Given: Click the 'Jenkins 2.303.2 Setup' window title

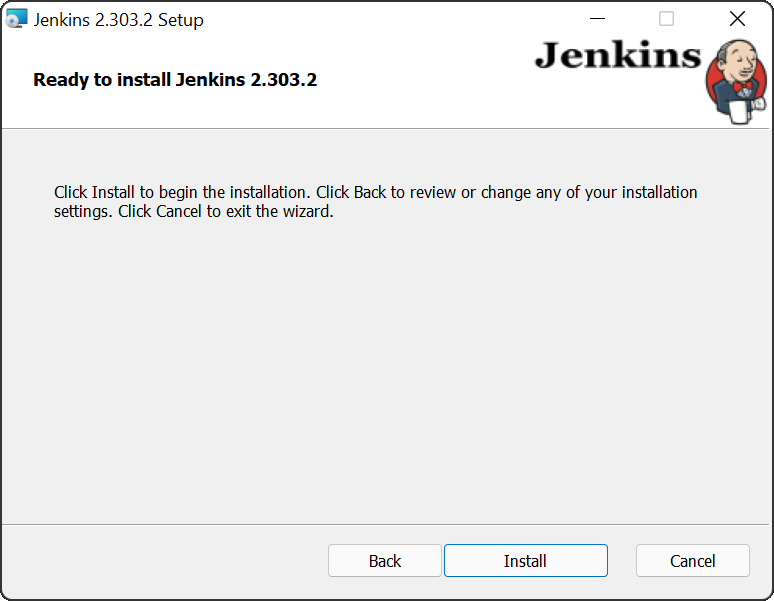Looking at the screenshot, I should pos(118,20).
